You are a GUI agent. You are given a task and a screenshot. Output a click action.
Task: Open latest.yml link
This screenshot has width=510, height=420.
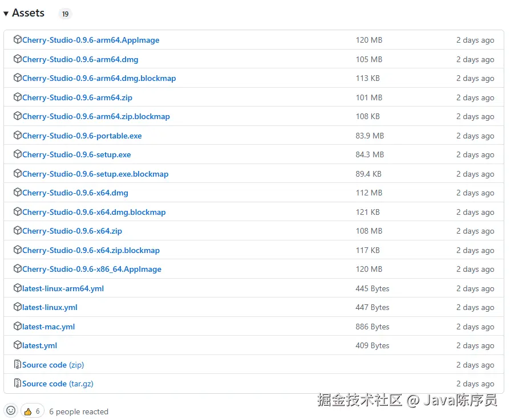tap(39, 345)
